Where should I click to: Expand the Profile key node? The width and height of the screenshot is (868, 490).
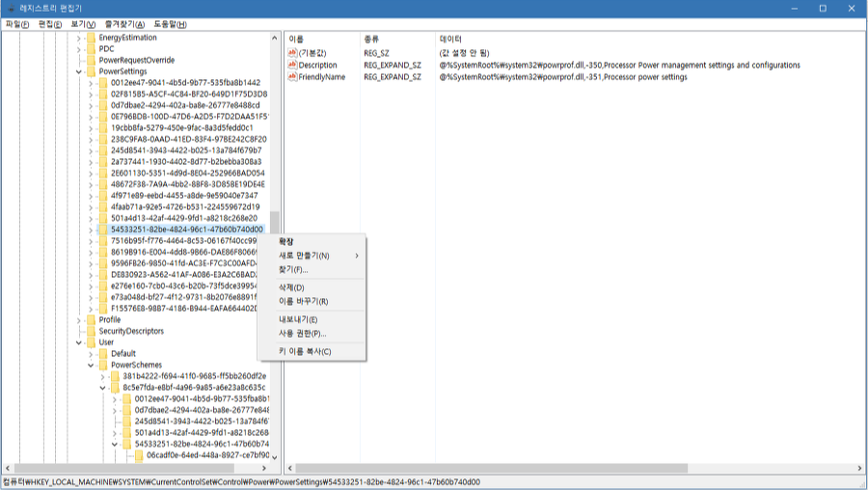point(79,319)
